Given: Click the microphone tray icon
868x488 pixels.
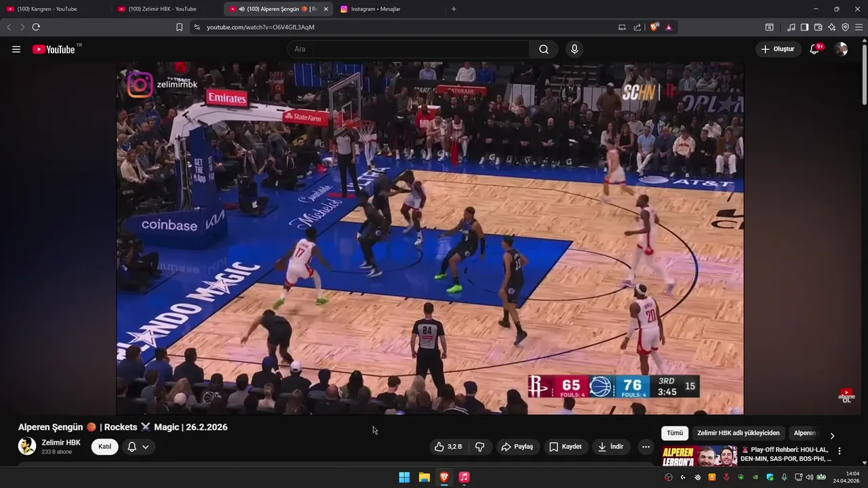Looking at the screenshot, I should coord(784,477).
